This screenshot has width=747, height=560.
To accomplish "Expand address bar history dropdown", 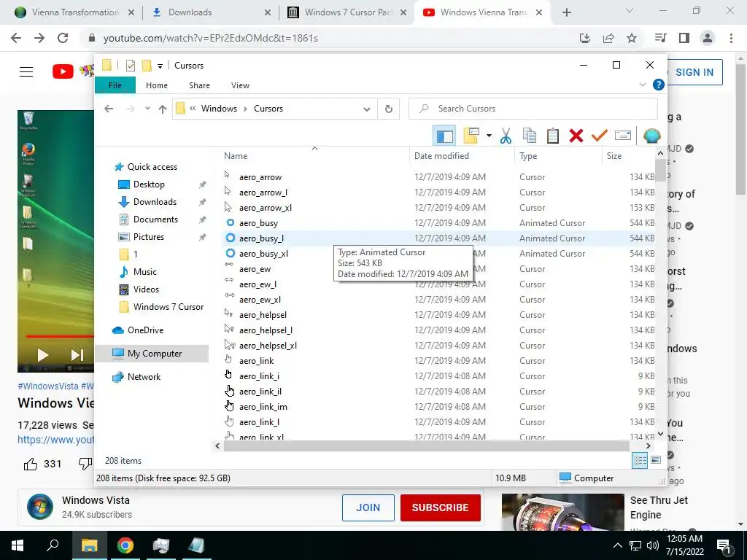I will coord(367,109).
